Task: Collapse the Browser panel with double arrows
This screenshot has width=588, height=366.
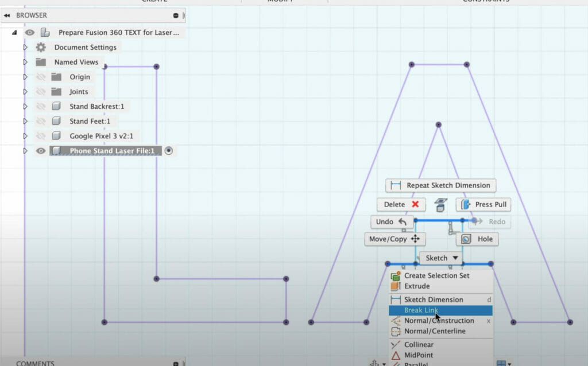Action: click(x=7, y=15)
